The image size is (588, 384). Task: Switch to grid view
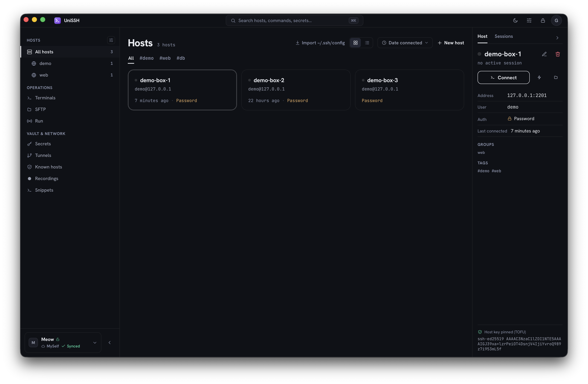356,43
